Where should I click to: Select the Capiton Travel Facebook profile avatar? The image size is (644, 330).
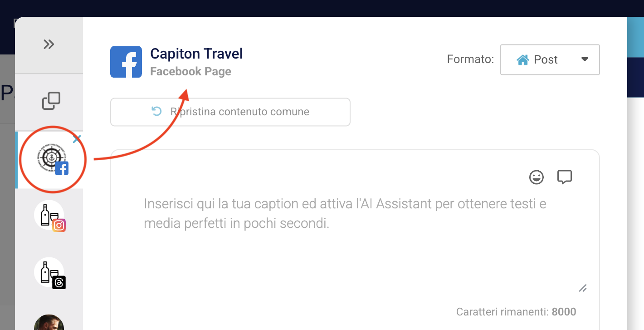(52, 160)
